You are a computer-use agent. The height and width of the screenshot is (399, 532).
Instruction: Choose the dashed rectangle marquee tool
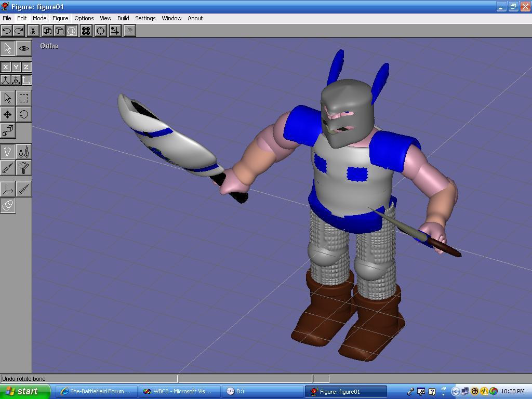[x=24, y=98]
